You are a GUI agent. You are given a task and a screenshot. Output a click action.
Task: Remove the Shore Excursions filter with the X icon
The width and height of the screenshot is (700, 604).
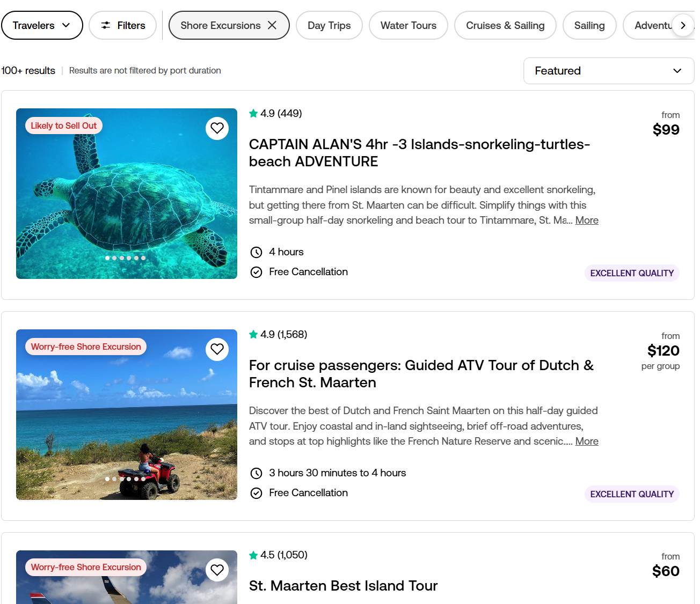click(x=272, y=25)
